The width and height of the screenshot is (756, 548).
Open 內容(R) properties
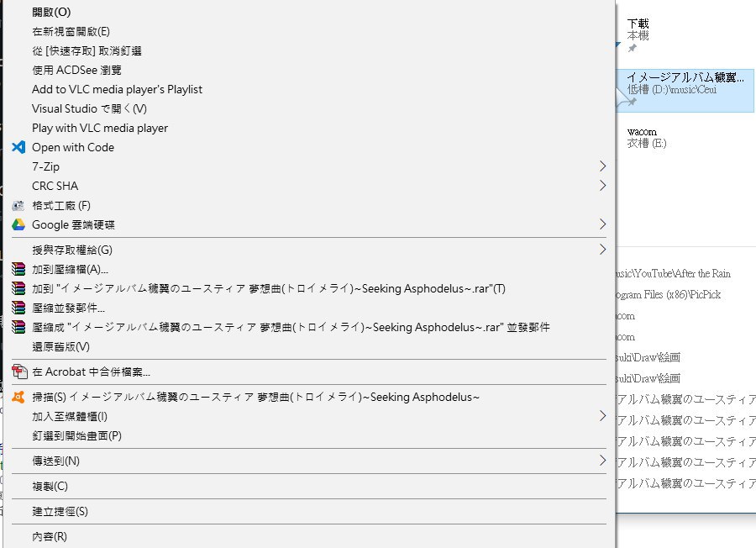[308, 536]
